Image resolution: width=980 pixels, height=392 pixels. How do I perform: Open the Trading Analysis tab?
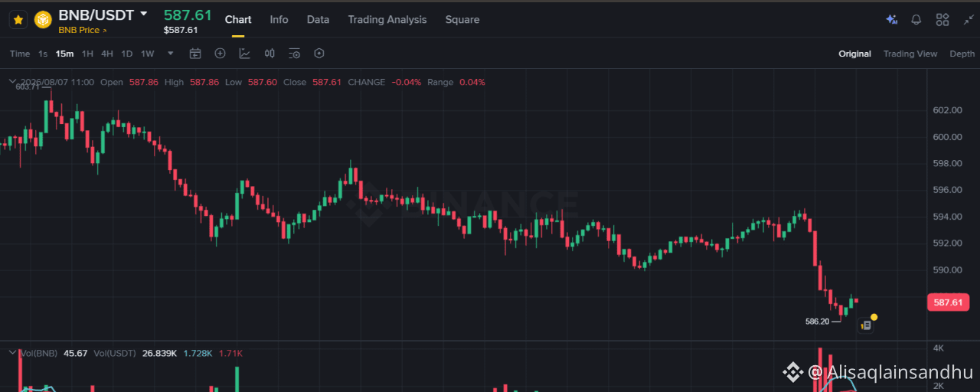pyautogui.click(x=387, y=19)
